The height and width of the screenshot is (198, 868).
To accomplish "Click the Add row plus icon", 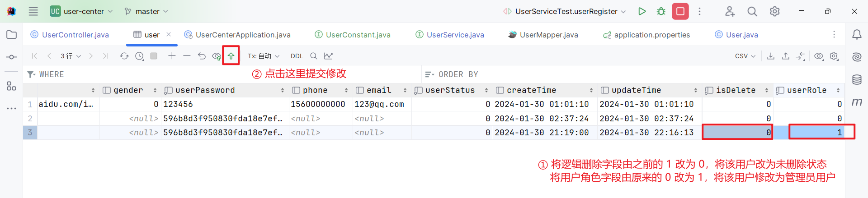I will tap(172, 56).
